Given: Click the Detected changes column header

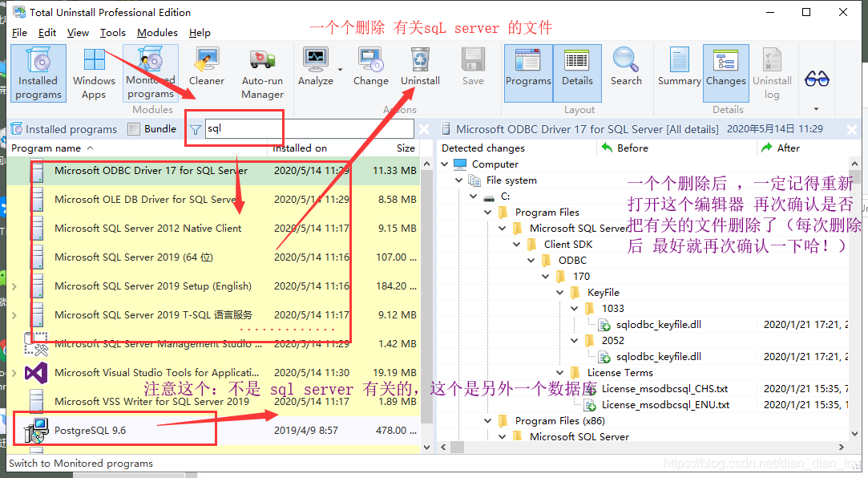Looking at the screenshot, I should [x=517, y=148].
